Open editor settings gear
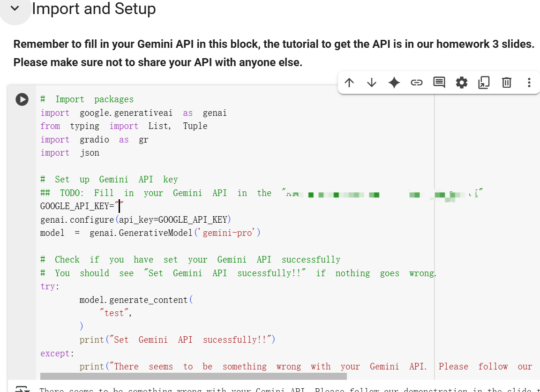 (x=461, y=83)
